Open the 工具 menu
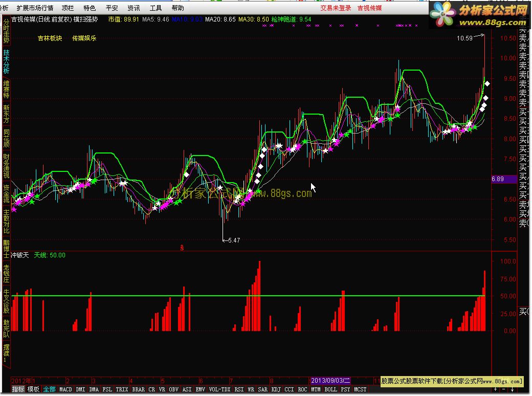The width and height of the screenshot is (532, 396). 156,8
